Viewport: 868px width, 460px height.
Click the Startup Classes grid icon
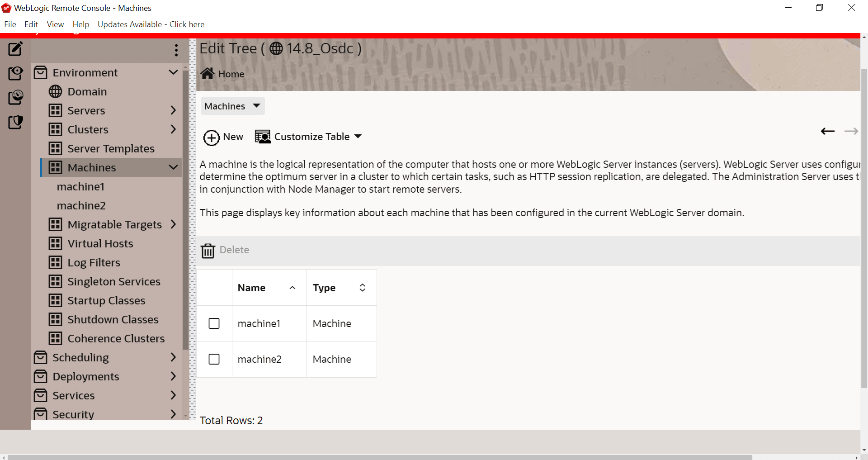click(x=55, y=300)
